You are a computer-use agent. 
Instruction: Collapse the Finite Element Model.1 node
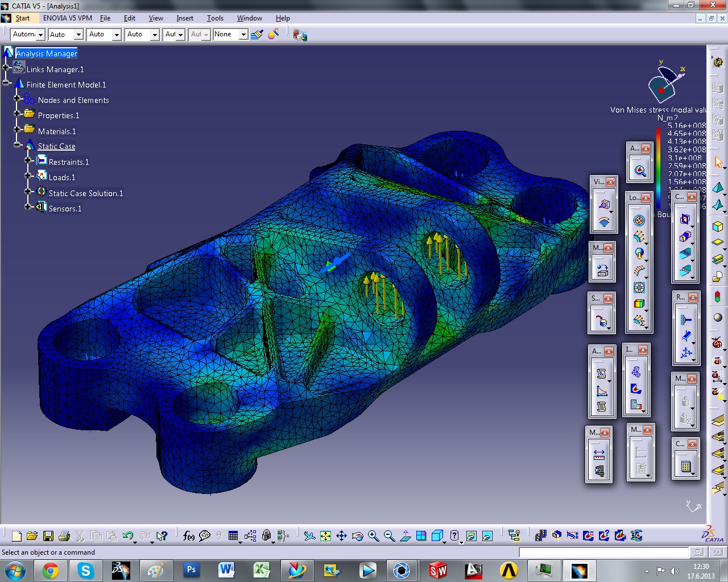click(6, 83)
